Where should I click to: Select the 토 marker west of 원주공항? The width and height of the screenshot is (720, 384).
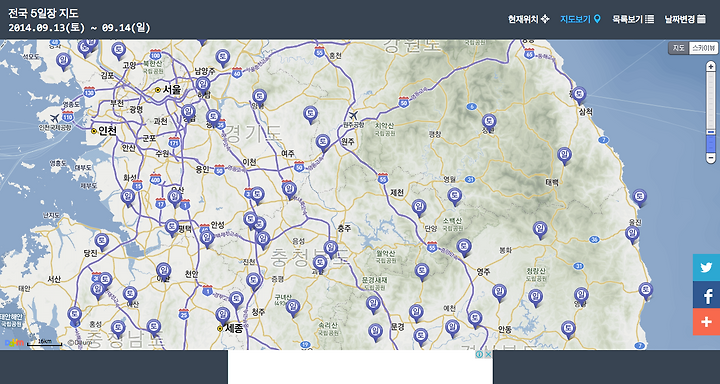pos(310,114)
